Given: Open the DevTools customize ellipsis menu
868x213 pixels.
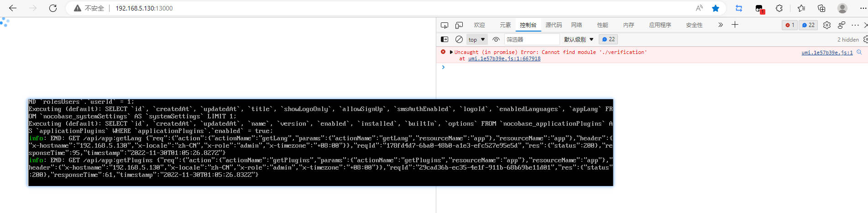Looking at the screenshot, I should tap(855, 25).
